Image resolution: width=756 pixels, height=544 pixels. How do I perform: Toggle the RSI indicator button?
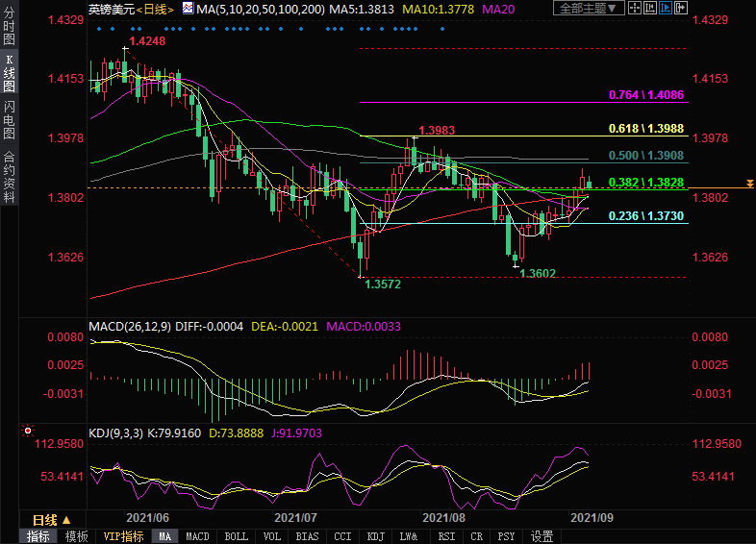[446, 536]
